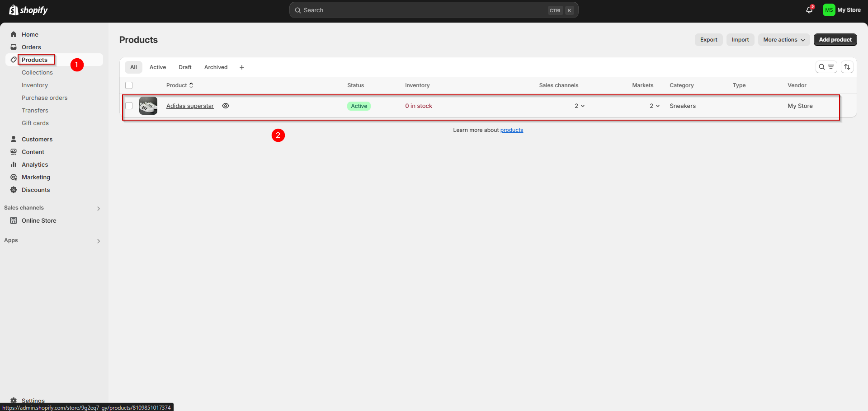Click the Analytics bar chart icon

[14, 164]
